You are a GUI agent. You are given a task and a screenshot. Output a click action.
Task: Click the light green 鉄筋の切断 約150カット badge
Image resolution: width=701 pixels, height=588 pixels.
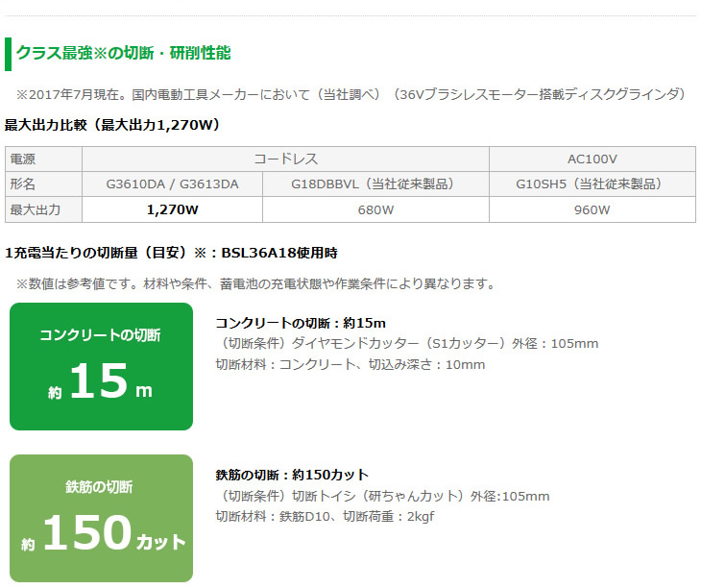(x=101, y=518)
